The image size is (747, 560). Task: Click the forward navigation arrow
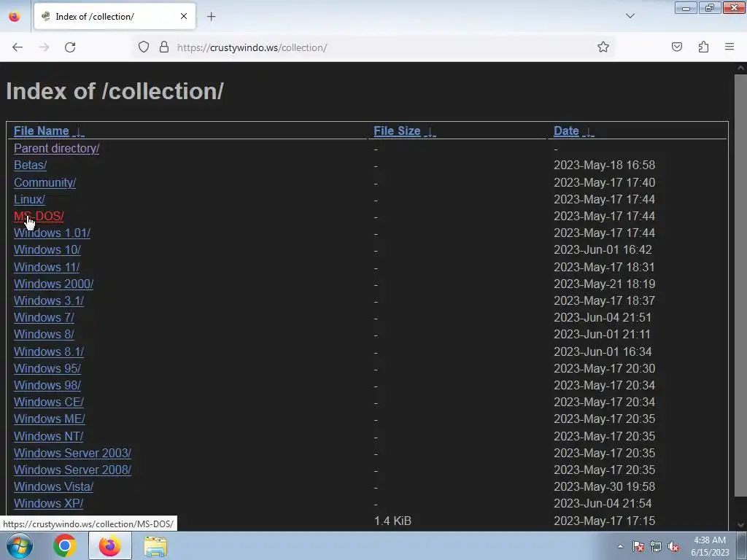44,47
